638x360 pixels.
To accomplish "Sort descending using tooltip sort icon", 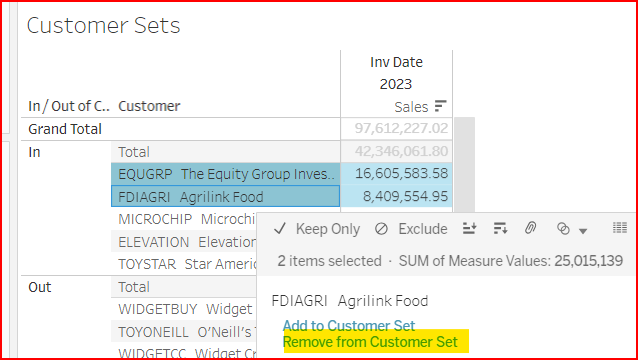I will [x=500, y=229].
